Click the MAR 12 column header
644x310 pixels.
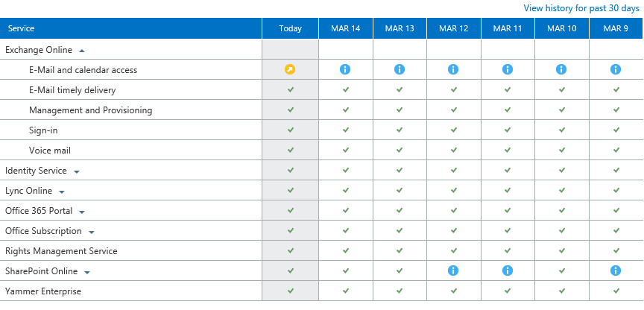453,29
